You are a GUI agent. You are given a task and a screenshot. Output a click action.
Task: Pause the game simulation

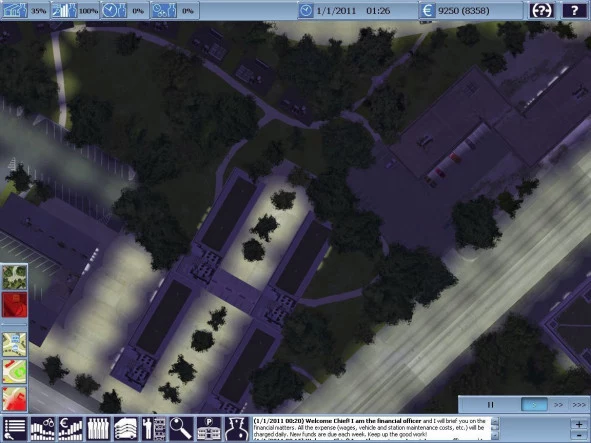click(490, 405)
